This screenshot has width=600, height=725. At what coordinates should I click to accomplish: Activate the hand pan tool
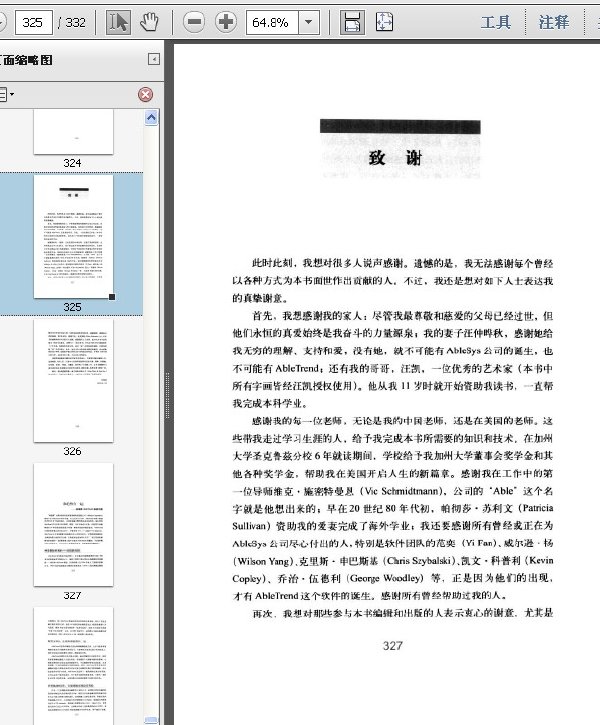(x=149, y=22)
